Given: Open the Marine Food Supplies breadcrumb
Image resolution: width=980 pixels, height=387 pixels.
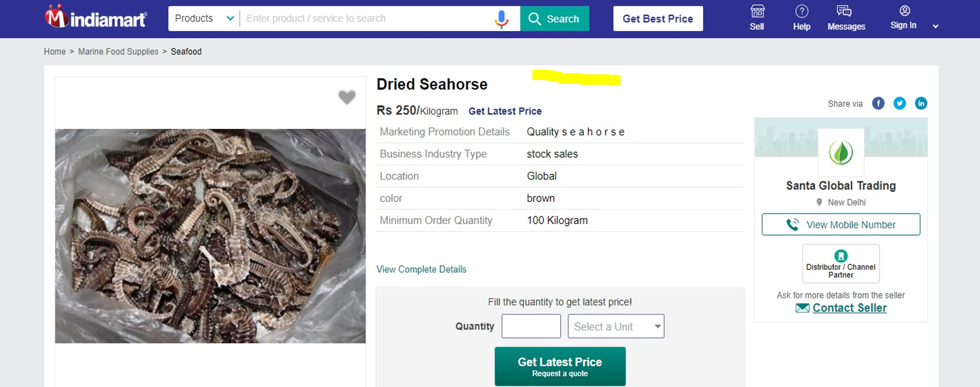Looking at the screenshot, I should (118, 52).
